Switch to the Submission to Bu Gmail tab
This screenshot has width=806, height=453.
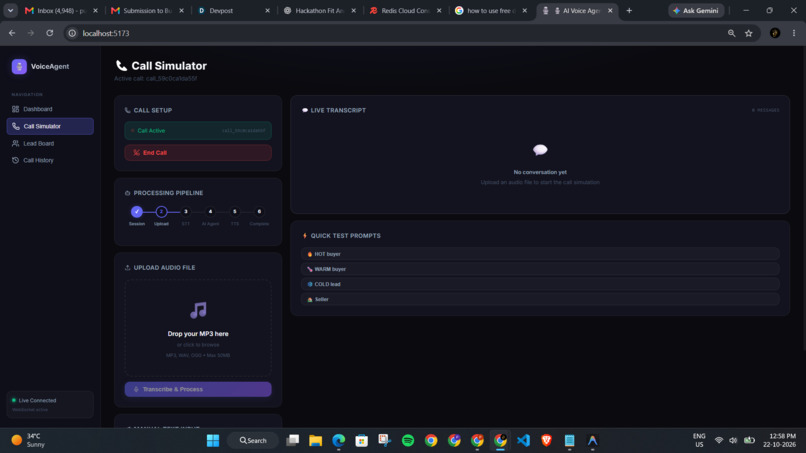(146, 10)
